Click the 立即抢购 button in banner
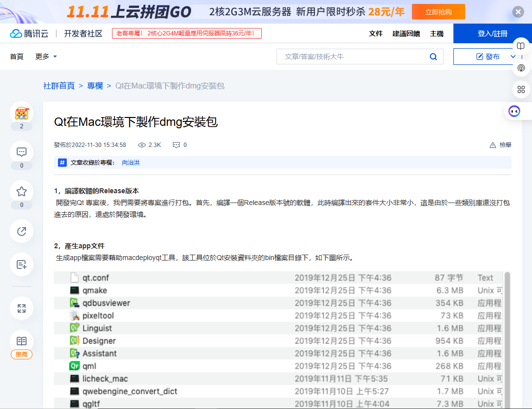The height and width of the screenshot is (409, 532). 438,12
